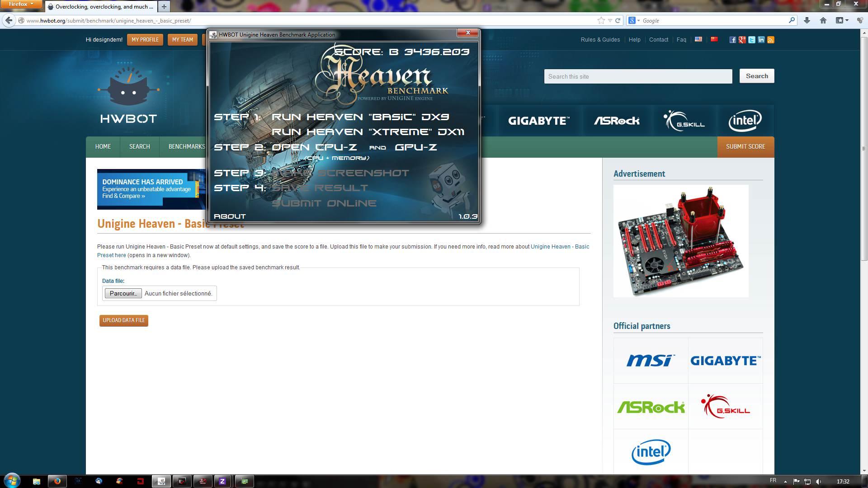Open the Intel official partner logo
The image size is (868, 488).
651,452
